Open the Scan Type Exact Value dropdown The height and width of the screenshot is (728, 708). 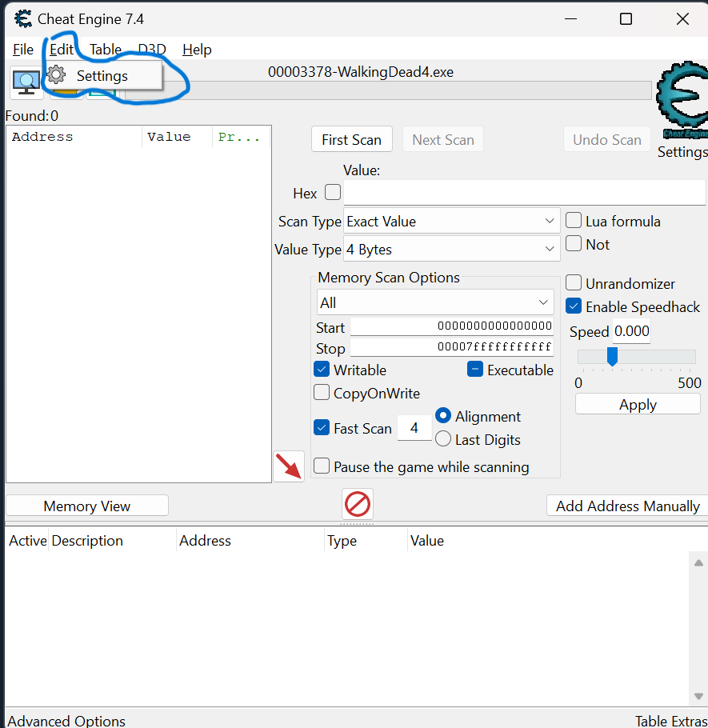(x=452, y=221)
